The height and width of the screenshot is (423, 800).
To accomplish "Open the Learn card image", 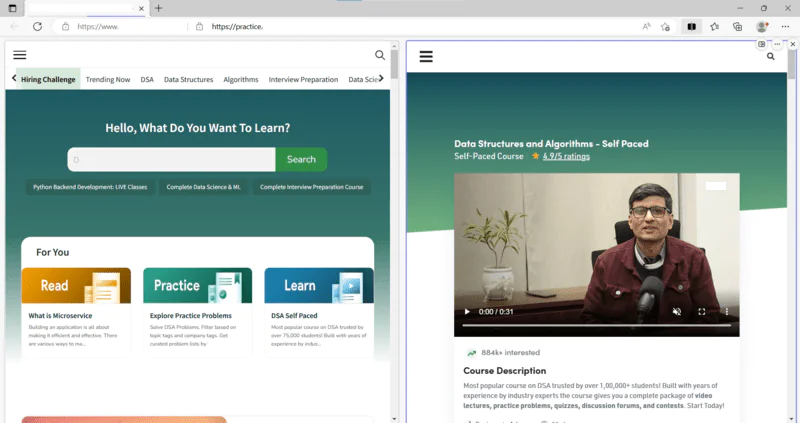I will (319, 285).
